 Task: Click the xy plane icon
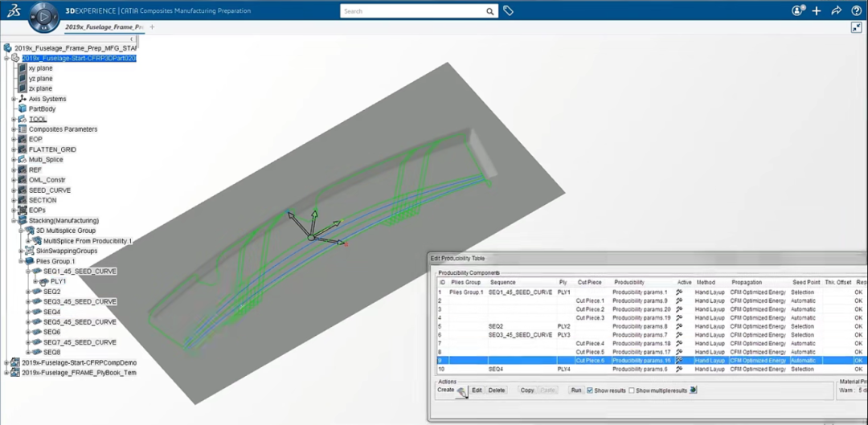23,68
